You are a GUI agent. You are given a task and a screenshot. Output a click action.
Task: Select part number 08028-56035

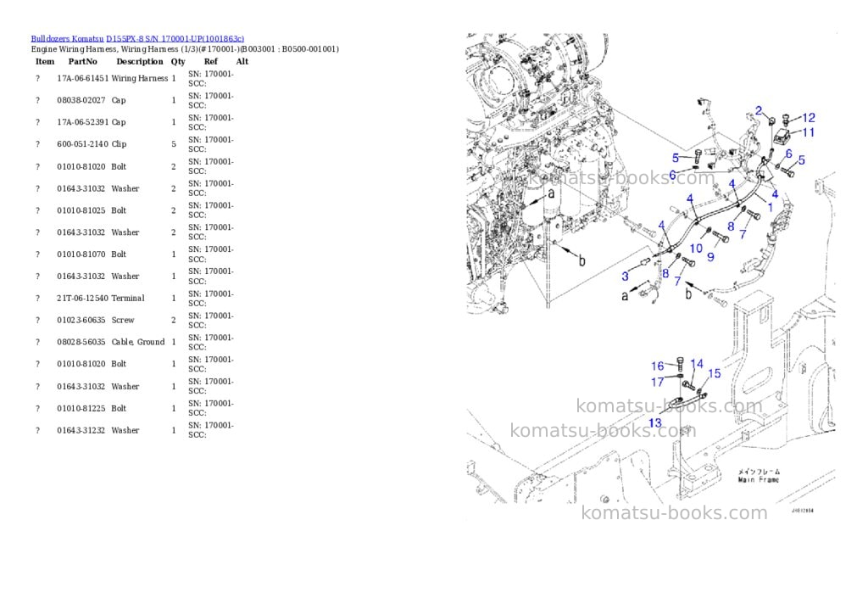coord(81,342)
